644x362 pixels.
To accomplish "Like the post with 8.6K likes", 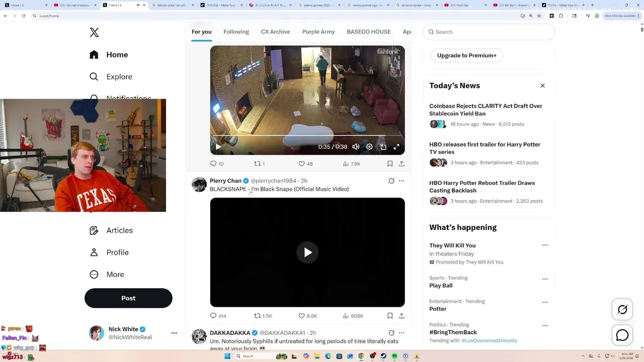I will point(307,316).
